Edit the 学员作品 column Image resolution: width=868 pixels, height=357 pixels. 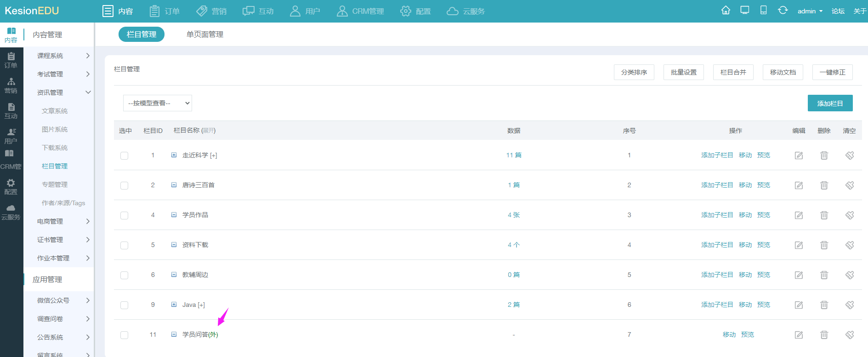pyautogui.click(x=799, y=215)
